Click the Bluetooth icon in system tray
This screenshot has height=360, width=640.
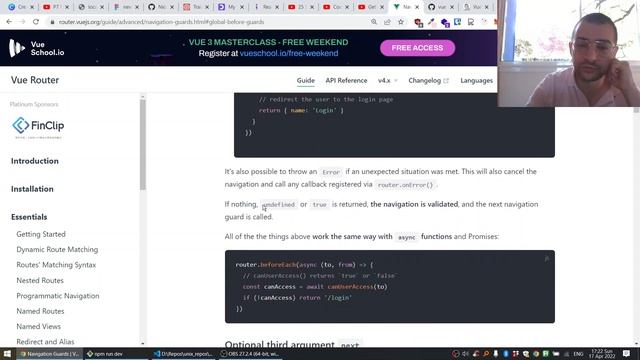pyautogui.click(x=506, y=354)
